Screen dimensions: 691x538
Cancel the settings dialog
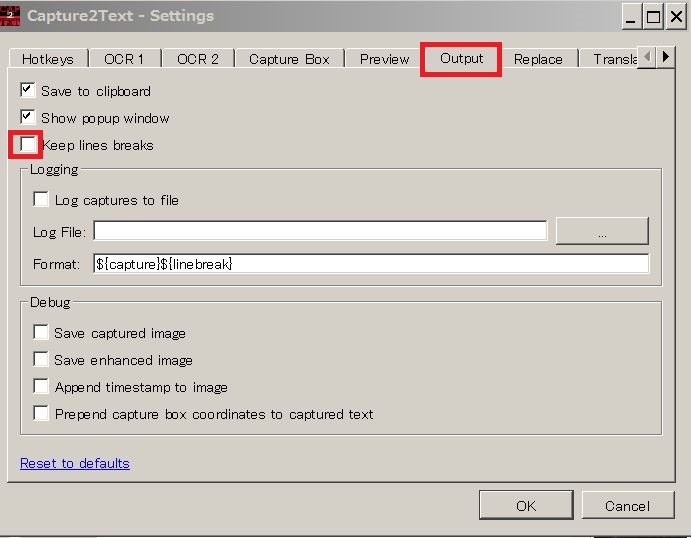click(x=628, y=505)
